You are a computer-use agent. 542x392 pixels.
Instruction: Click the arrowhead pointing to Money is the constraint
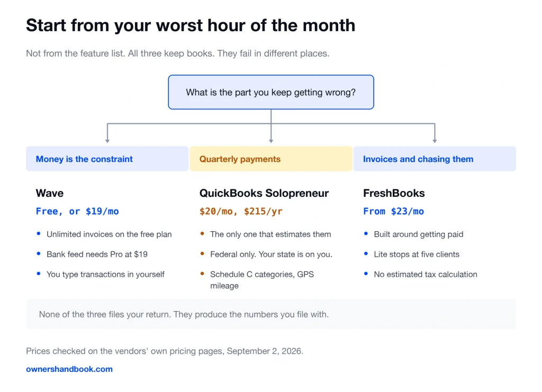click(107, 141)
